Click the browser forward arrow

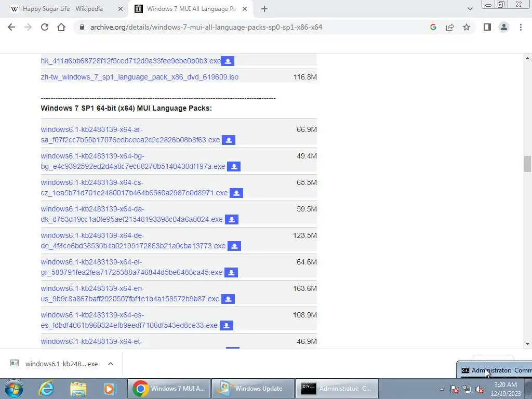(x=28, y=27)
